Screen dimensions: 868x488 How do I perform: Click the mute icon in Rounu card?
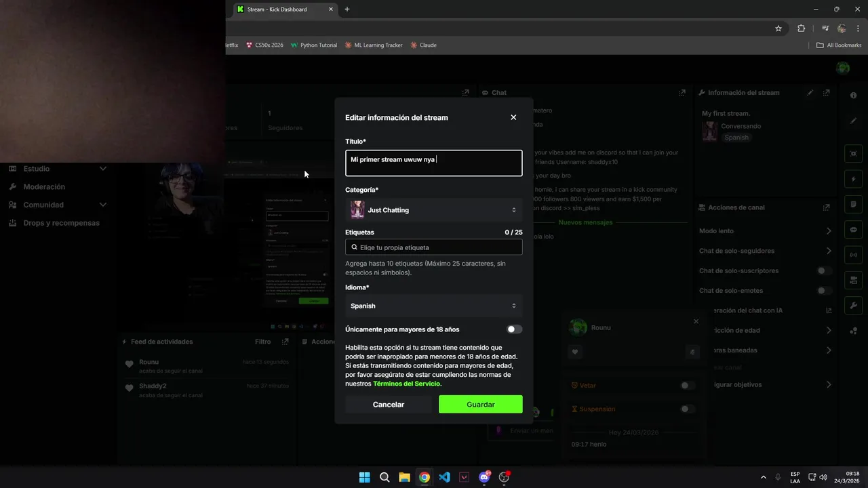click(x=692, y=352)
